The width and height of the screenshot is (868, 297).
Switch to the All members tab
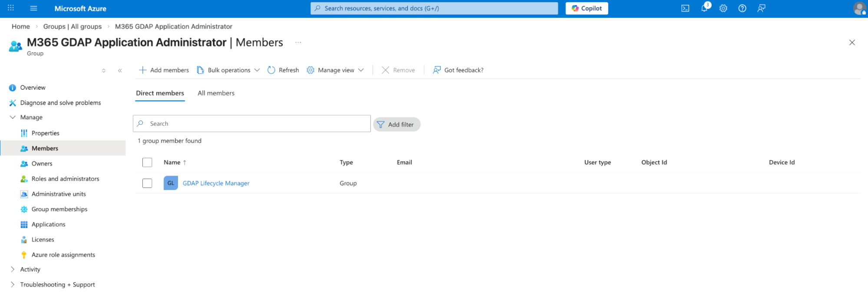click(216, 93)
